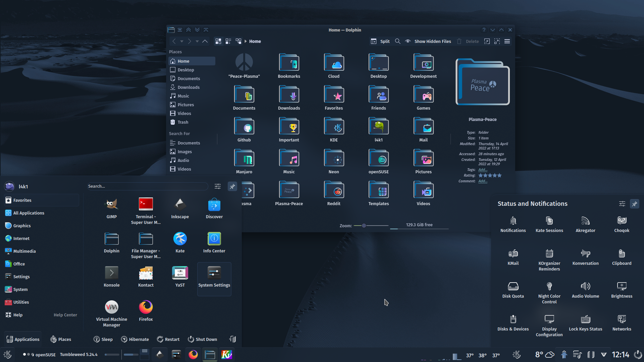
Task: Pin the application launcher open
Action: point(232,186)
